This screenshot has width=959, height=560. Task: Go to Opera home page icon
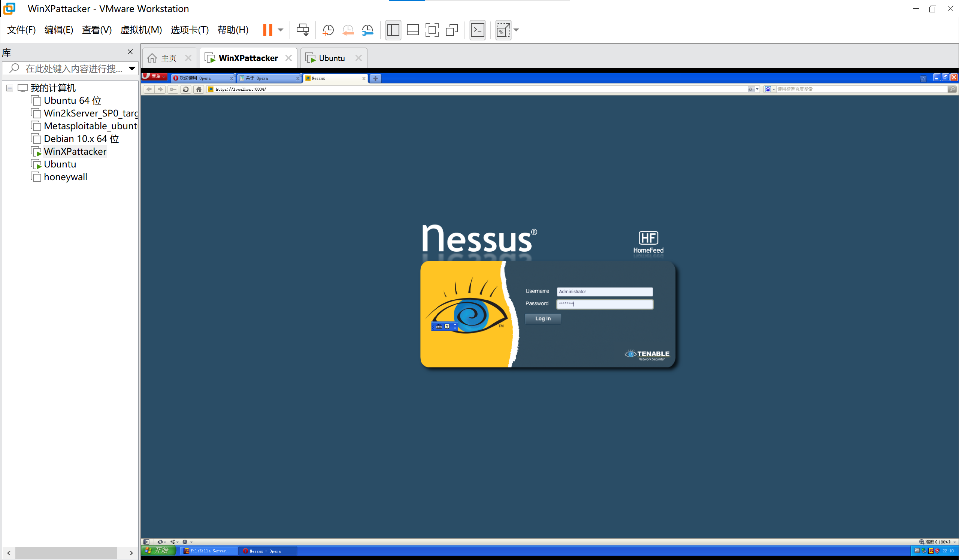[198, 89]
